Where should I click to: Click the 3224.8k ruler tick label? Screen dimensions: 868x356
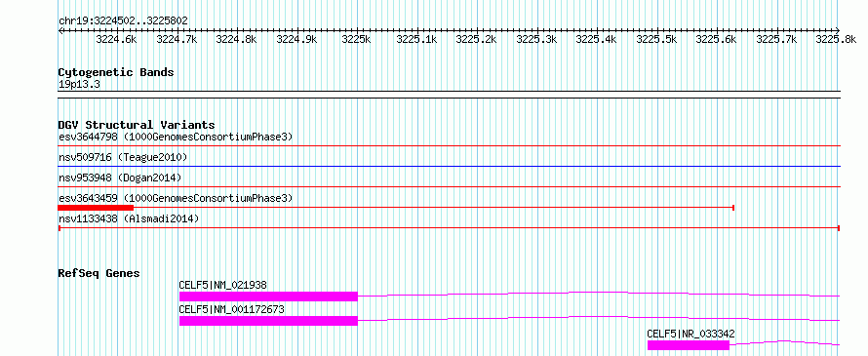236,39
